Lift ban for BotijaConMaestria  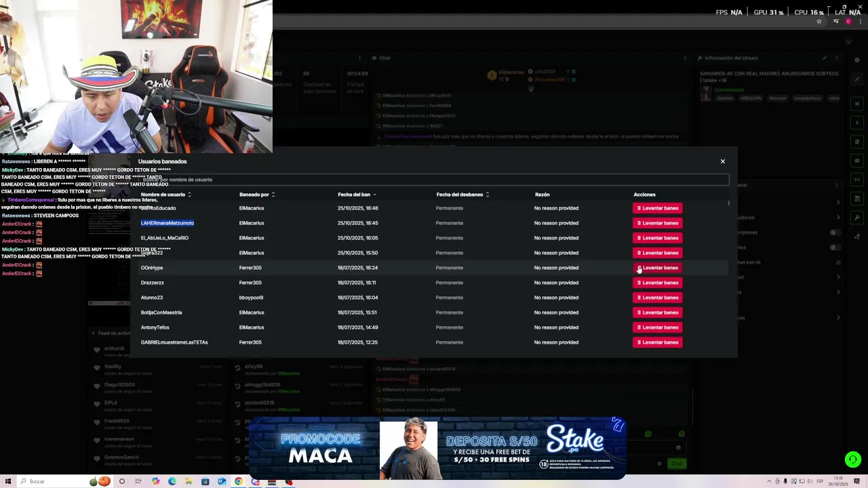(658, 312)
